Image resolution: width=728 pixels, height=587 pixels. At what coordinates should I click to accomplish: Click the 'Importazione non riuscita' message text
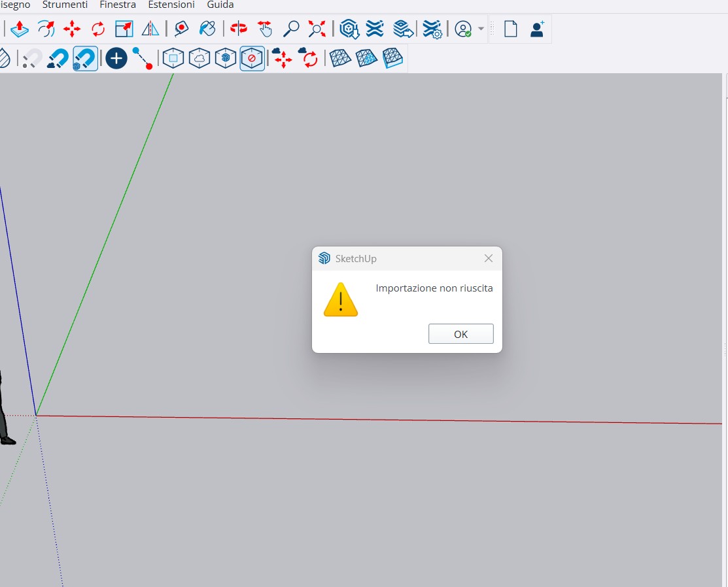coord(434,288)
